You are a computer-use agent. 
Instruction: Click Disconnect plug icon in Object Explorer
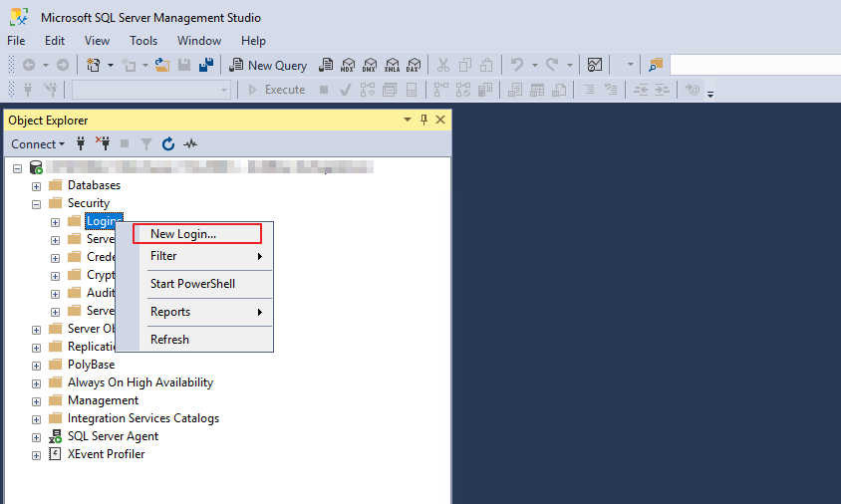[103, 143]
